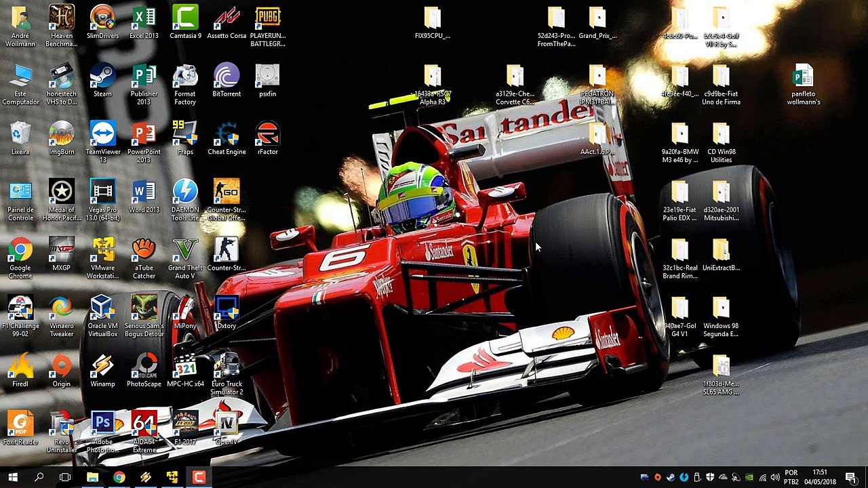Open the Origin desktop shortcut

point(62,371)
